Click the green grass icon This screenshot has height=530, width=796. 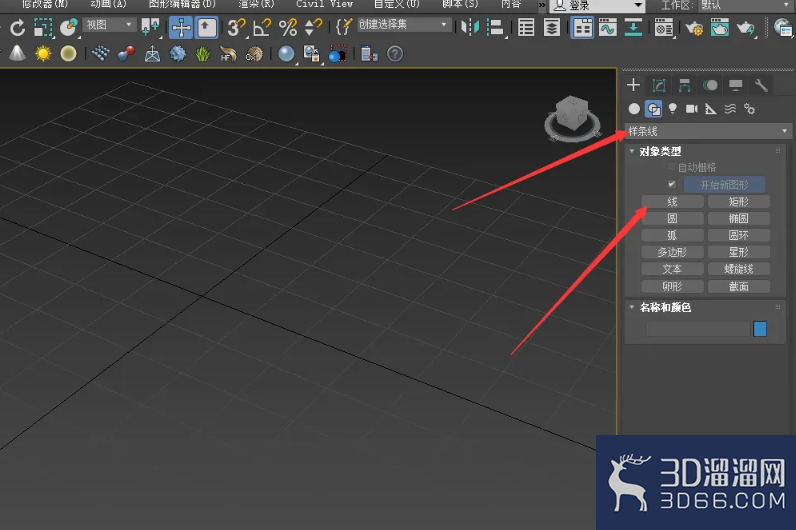click(203, 53)
